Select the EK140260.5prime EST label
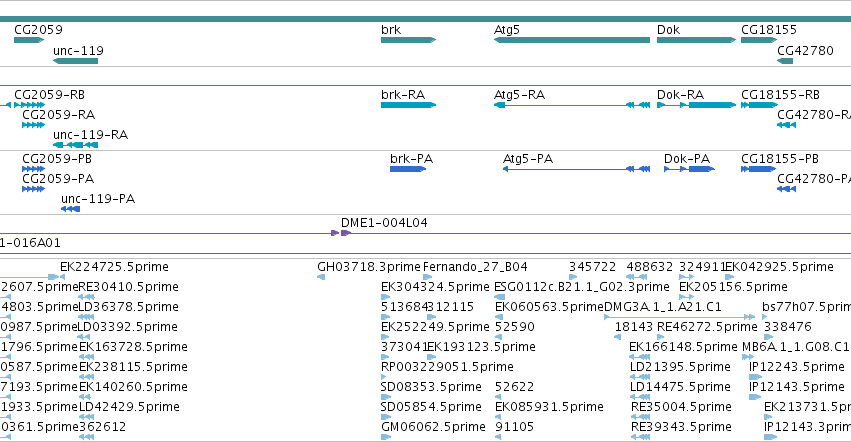 134,387
